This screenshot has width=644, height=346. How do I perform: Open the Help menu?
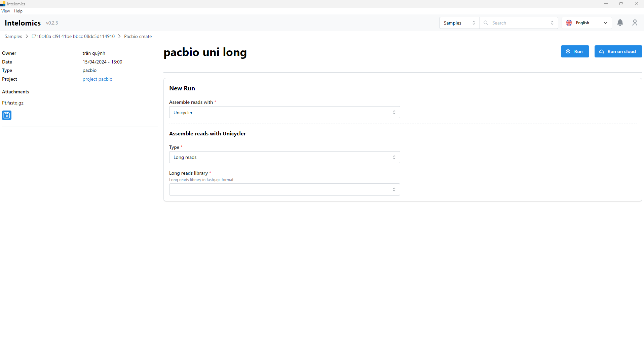(x=18, y=11)
